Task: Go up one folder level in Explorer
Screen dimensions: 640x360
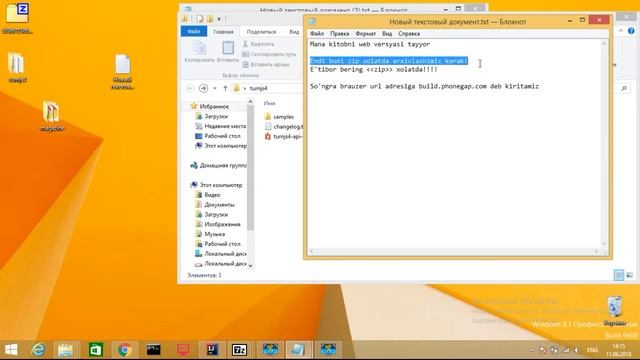Action: point(225,88)
